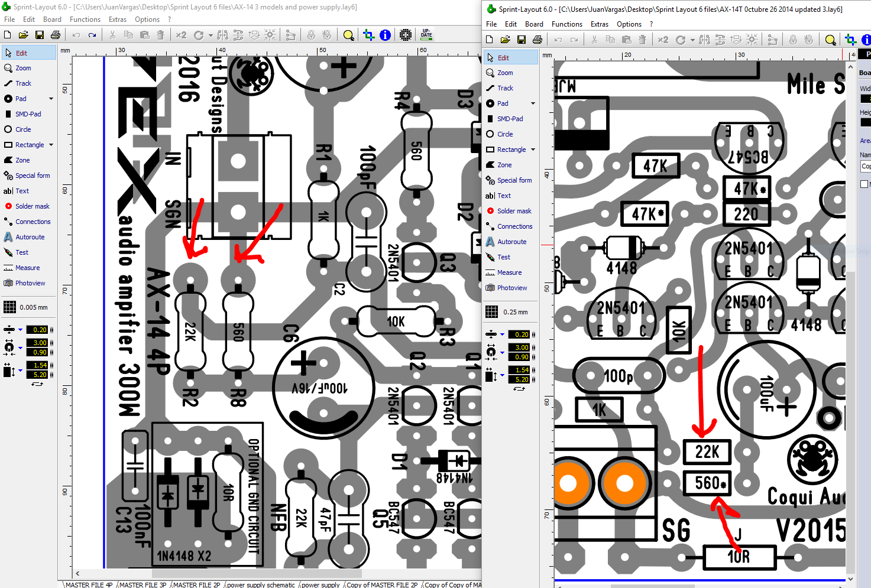The image size is (871, 588).
Task: Save file using left window floppy icon
Action: (x=40, y=35)
